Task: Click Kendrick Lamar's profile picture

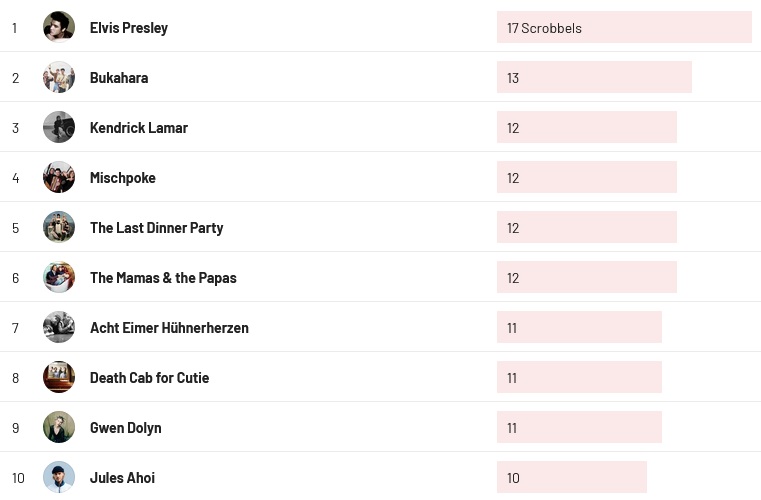Action: point(59,127)
